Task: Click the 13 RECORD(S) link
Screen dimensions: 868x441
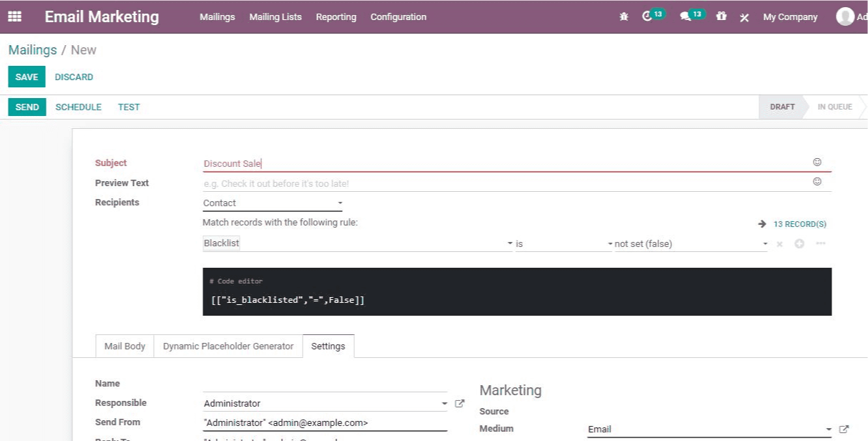Action: (x=799, y=224)
